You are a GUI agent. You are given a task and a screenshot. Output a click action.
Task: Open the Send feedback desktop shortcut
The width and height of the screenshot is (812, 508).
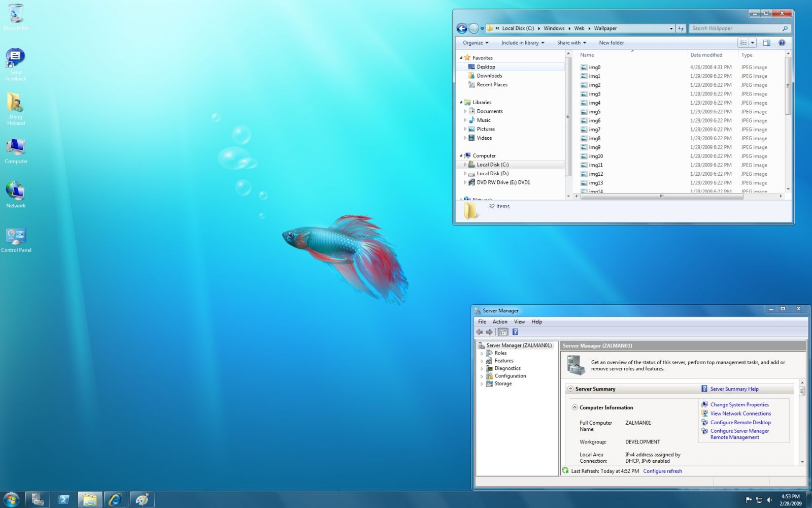tap(16, 64)
